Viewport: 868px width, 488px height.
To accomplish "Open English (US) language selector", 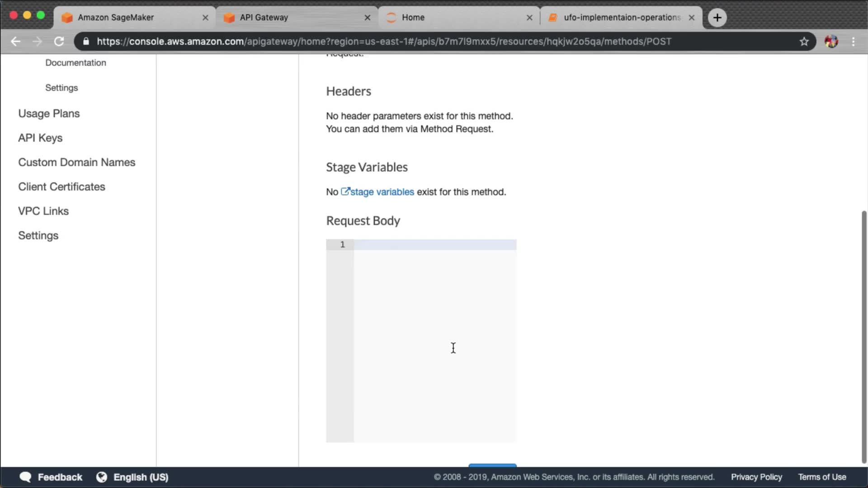I will click(x=141, y=477).
